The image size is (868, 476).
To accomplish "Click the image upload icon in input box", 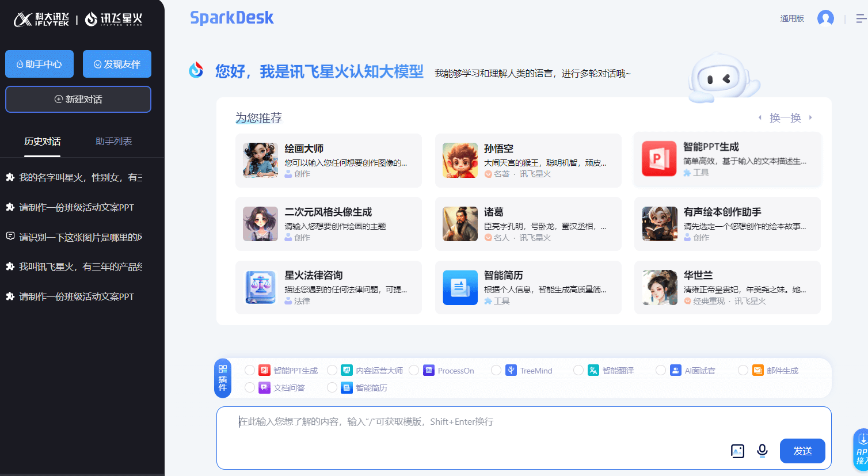I will (737, 451).
